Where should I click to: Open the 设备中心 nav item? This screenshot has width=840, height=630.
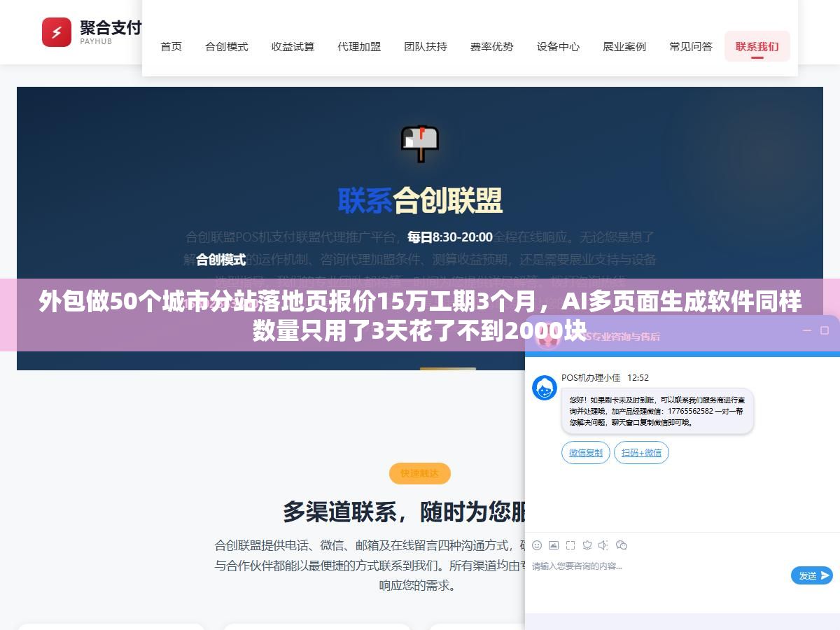click(x=559, y=46)
